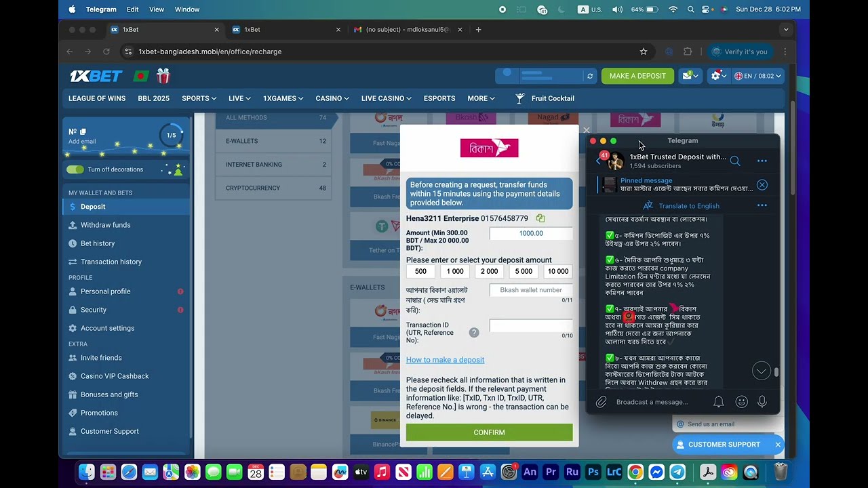Select the 10 000 deposit amount
Screen dimensions: 868x488
[x=558, y=271]
